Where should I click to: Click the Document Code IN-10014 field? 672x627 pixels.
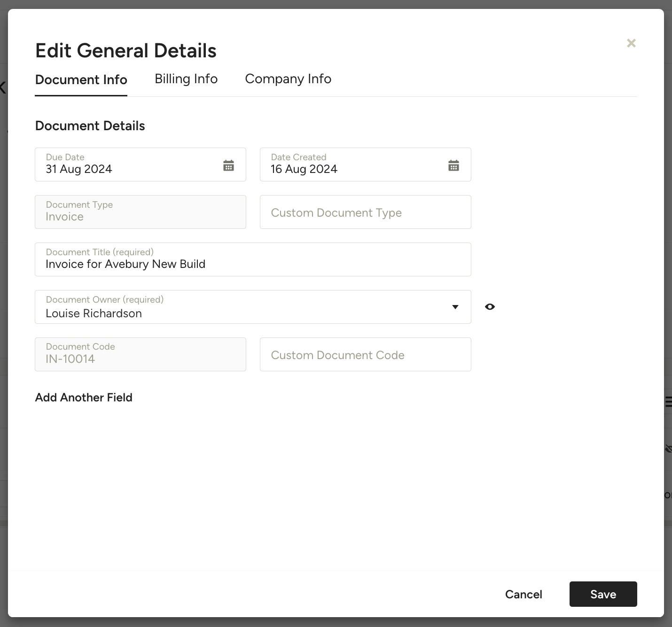click(x=141, y=354)
